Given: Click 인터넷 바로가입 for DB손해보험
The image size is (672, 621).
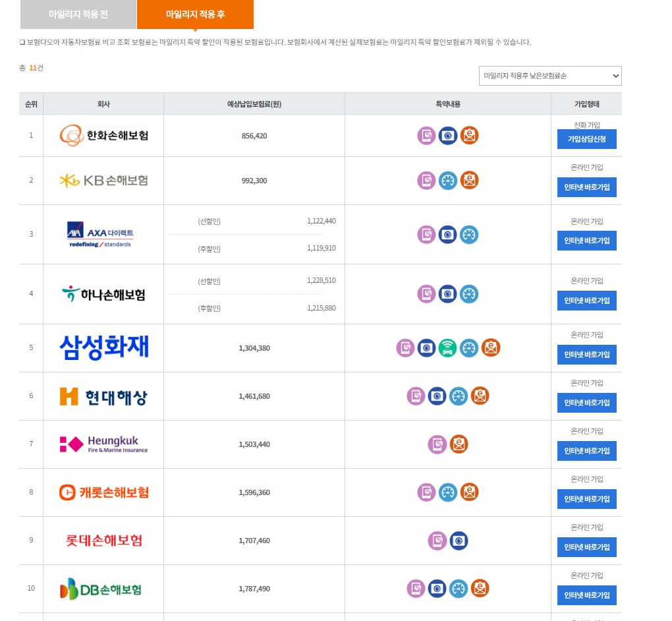Looking at the screenshot, I should tap(587, 595).
